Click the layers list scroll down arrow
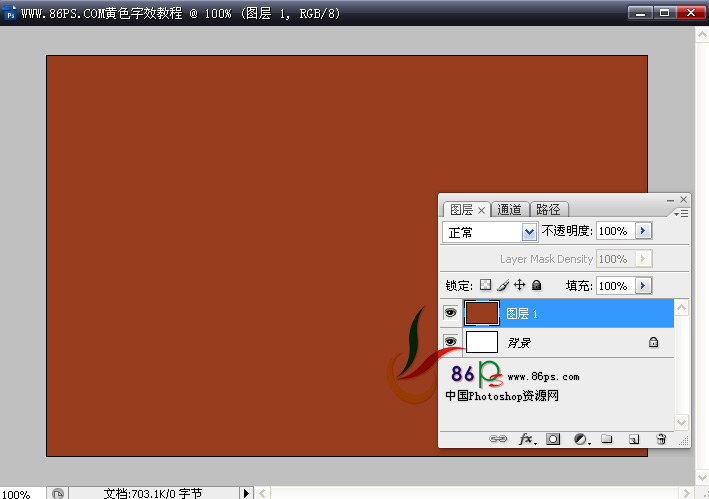 681,423
